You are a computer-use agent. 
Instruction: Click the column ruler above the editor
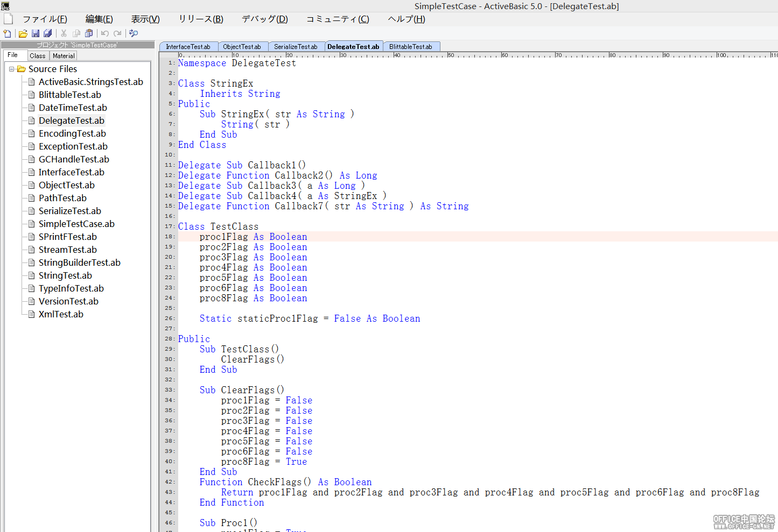478,55
